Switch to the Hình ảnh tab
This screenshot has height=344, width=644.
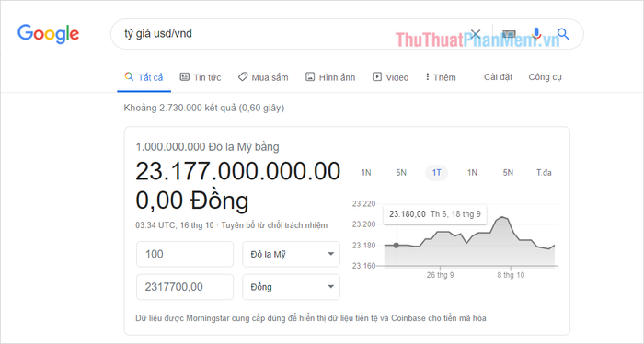330,77
